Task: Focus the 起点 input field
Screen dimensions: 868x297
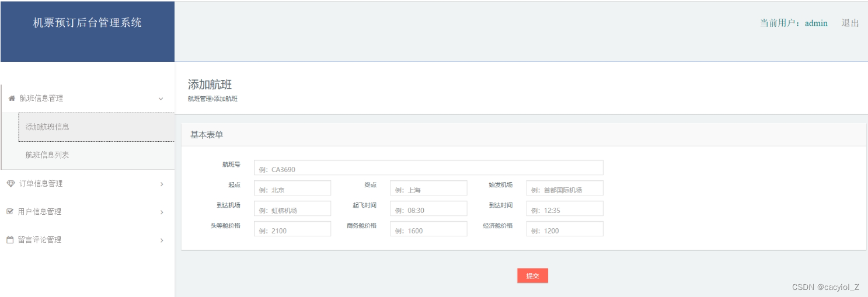Action: point(292,188)
